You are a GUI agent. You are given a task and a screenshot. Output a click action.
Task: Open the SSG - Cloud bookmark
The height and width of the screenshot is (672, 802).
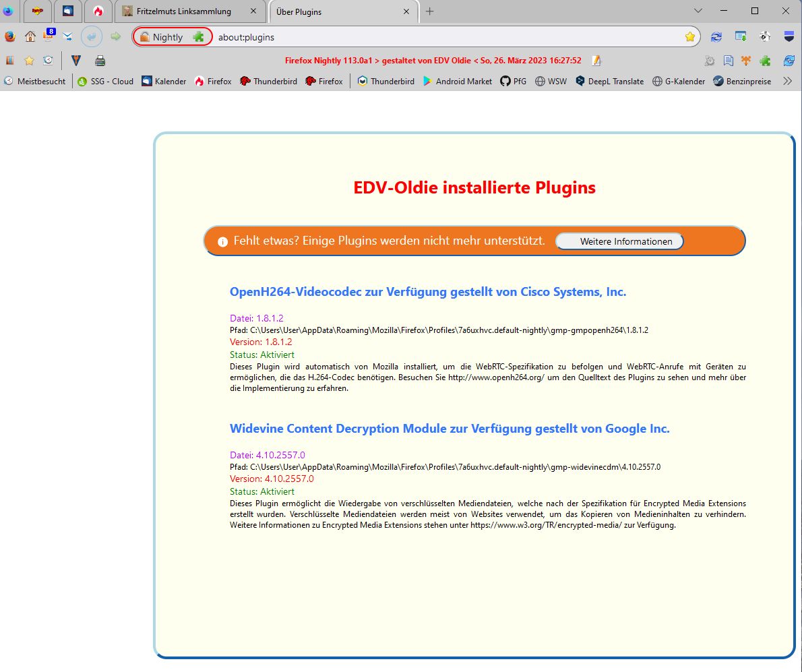[105, 81]
